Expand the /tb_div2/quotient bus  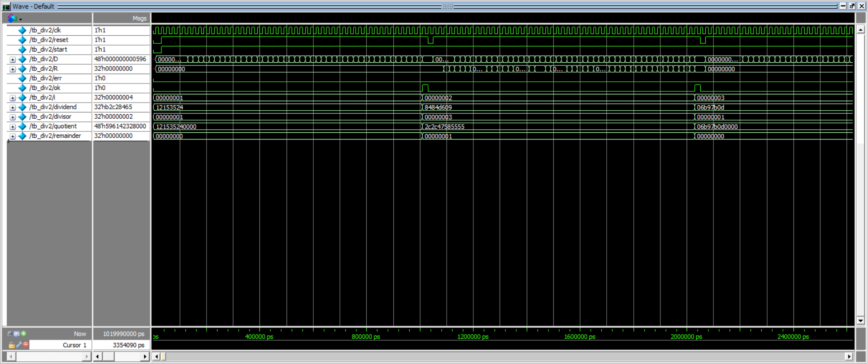(x=13, y=127)
